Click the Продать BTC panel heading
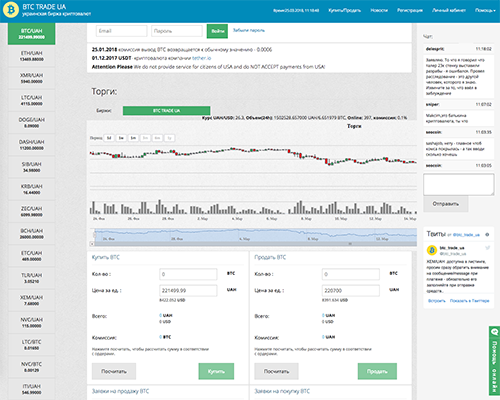500x400 pixels. (270, 257)
